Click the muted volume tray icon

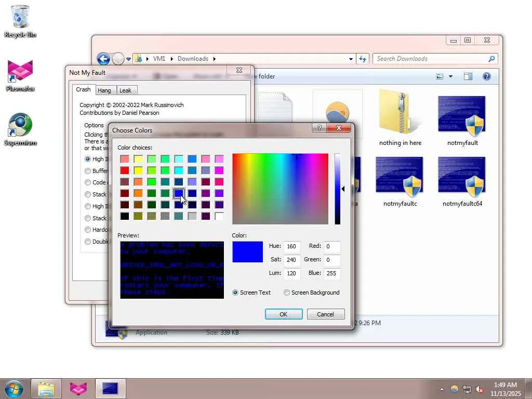click(480, 389)
